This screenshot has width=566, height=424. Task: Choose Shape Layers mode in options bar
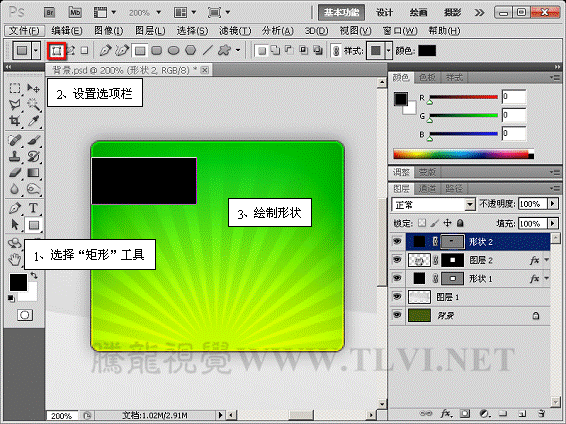tap(56, 51)
